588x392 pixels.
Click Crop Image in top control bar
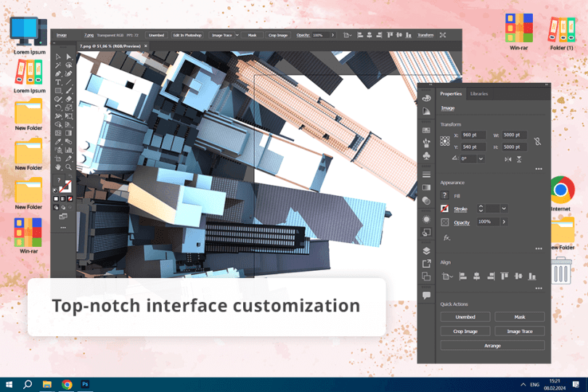click(278, 36)
